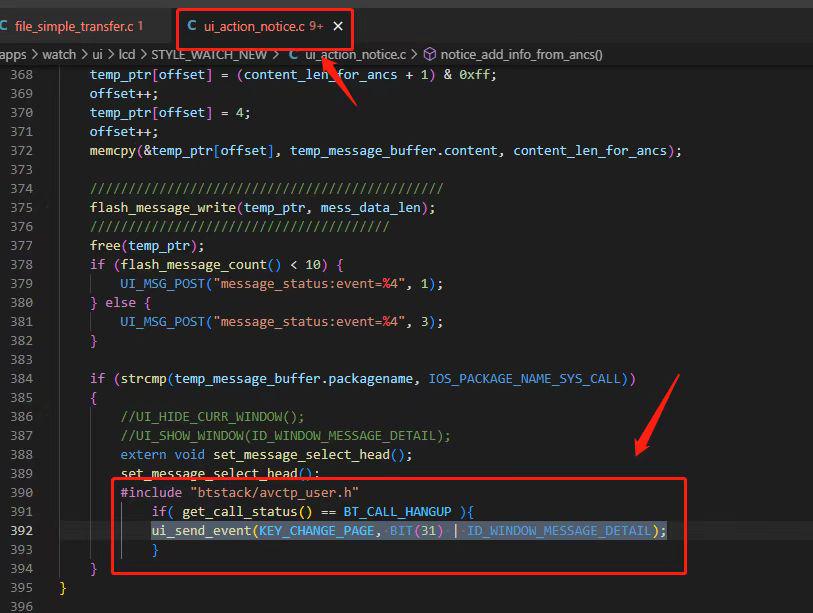Click ID_WINDOW_MESSAGE_DETAIL on line 392
The width and height of the screenshot is (813, 613).
click(559, 531)
